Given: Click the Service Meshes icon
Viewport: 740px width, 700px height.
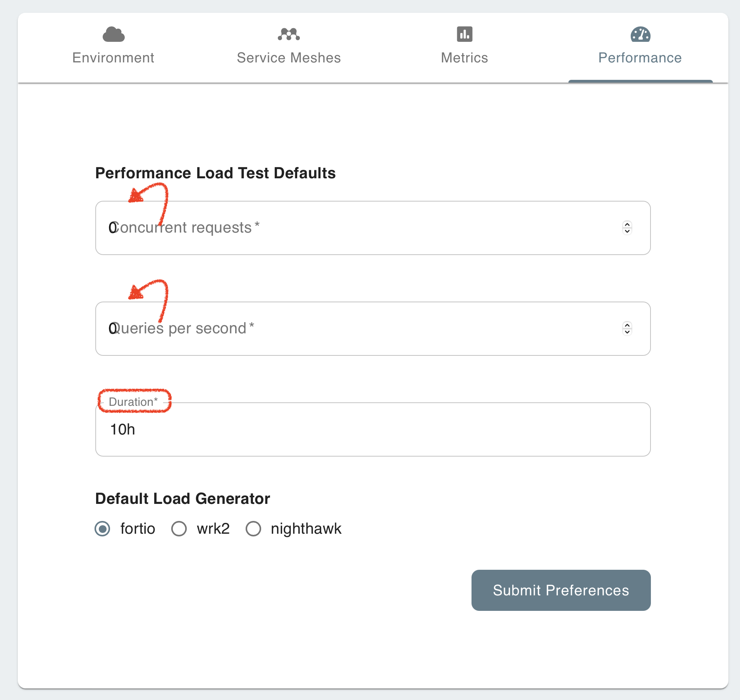Looking at the screenshot, I should (x=289, y=34).
